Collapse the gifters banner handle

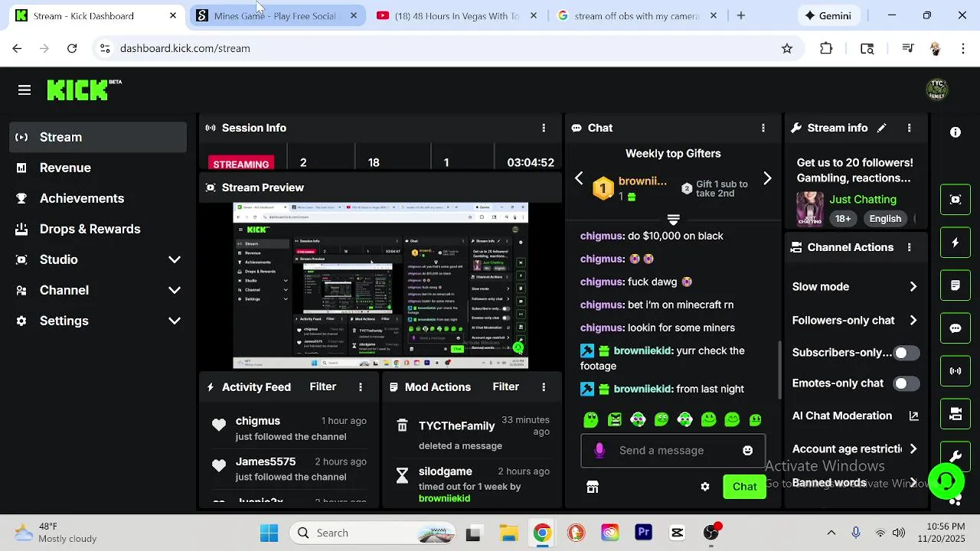coord(673,220)
